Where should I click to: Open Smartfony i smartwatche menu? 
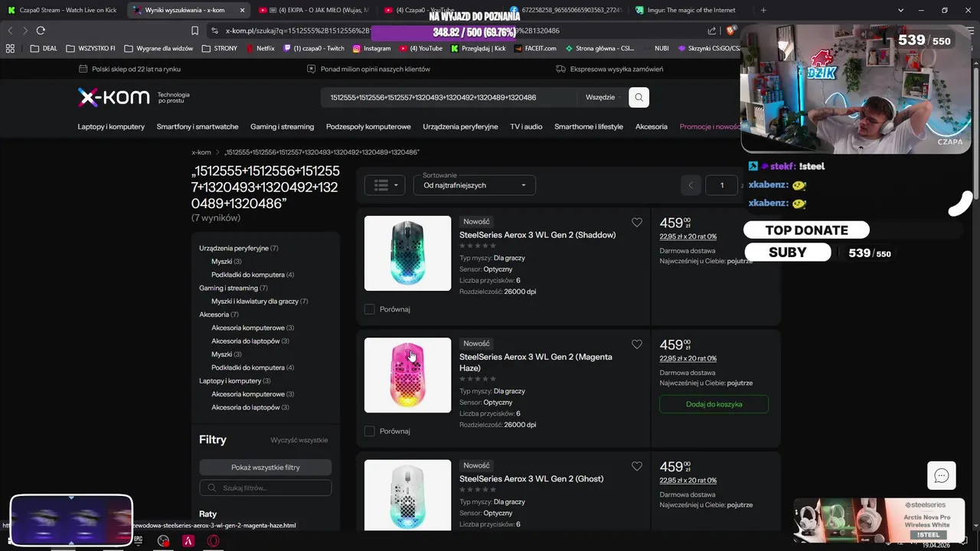(x=198, y=126)
